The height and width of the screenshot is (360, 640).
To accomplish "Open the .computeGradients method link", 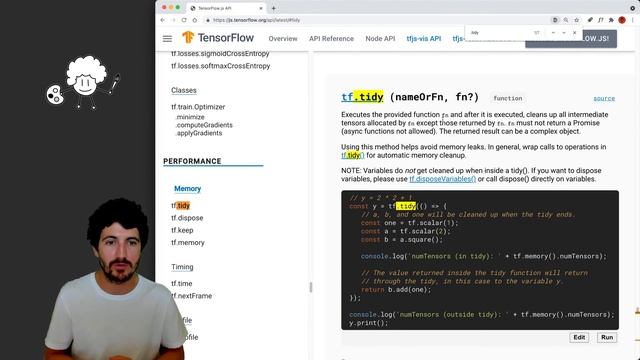I will click(204, 125).
